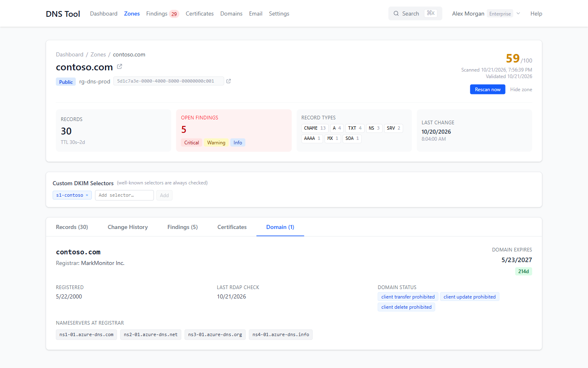Click Dashboard in the breadcrumb

pos(69,54)
